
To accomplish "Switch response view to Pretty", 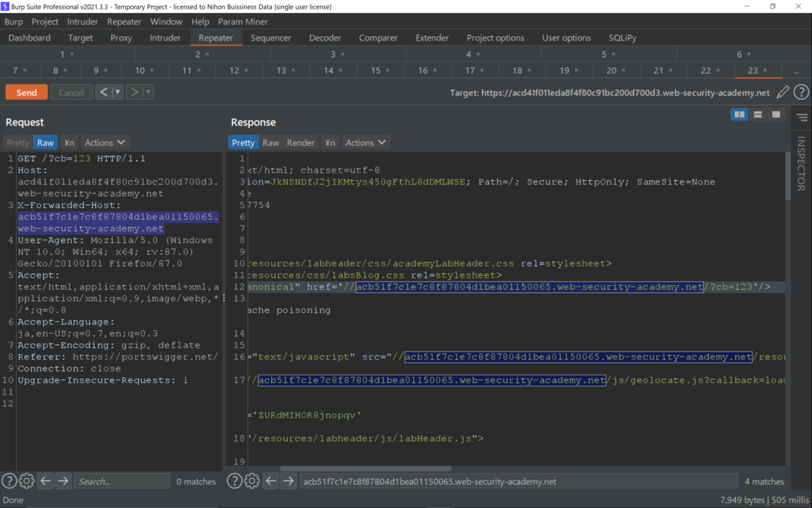I will pos(243,142).
